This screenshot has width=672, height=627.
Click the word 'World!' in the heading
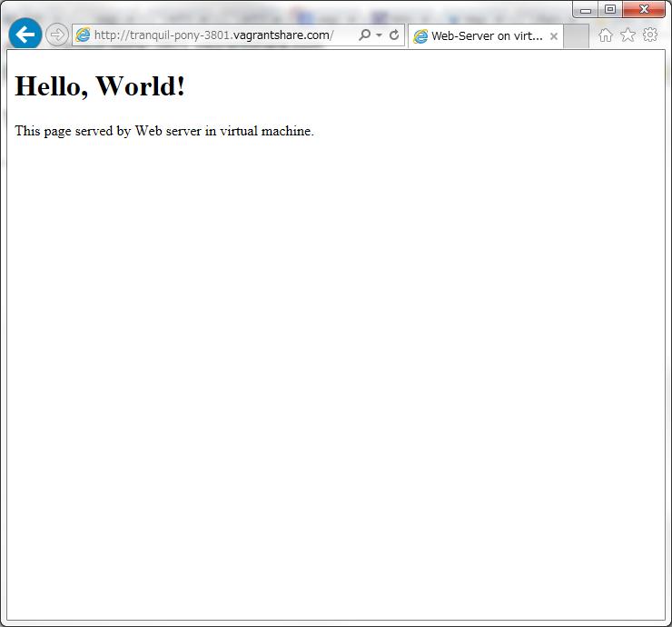point(141,86)
